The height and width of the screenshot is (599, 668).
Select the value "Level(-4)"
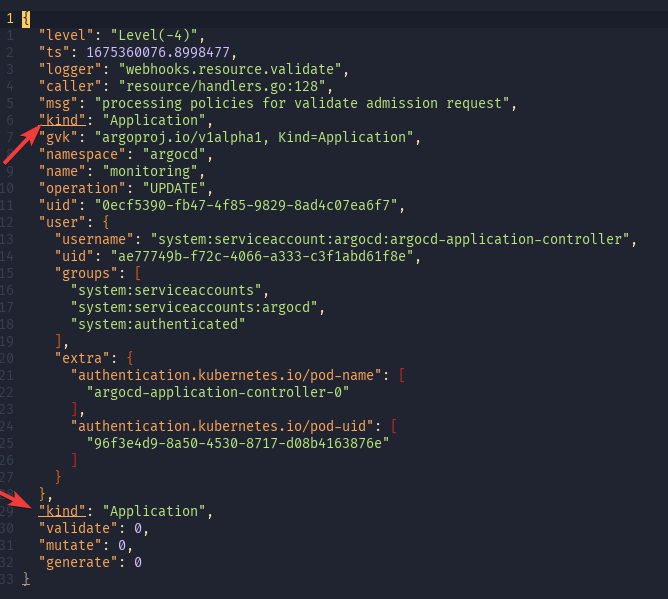click(x=154, y=35)
